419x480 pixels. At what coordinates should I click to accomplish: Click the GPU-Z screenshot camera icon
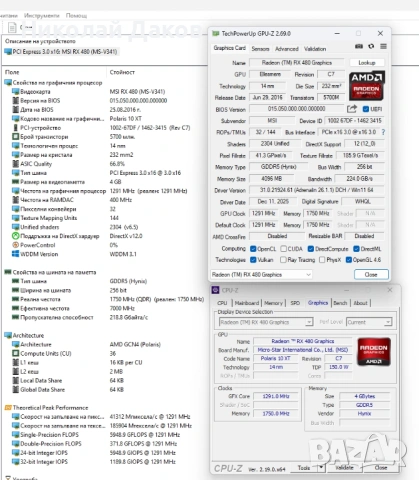point(359,46)
